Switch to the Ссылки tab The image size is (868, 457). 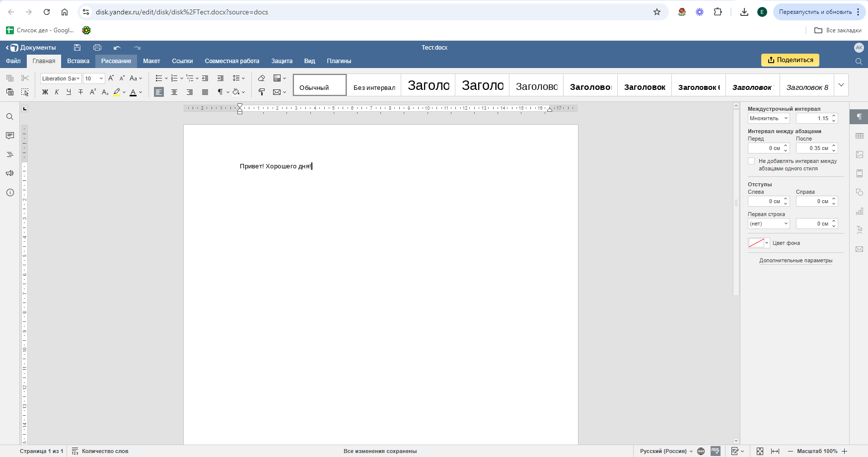(x=182, y=61)
